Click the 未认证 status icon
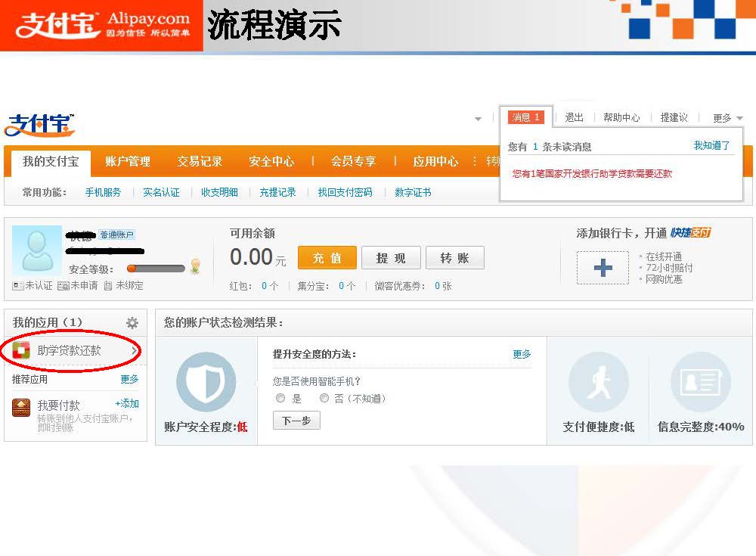The image size is (756, 556). coord(18,286)
